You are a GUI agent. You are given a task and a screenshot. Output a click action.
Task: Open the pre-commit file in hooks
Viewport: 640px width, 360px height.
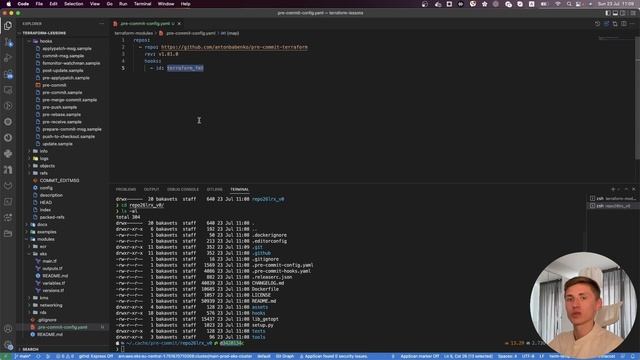pos(54,85)
